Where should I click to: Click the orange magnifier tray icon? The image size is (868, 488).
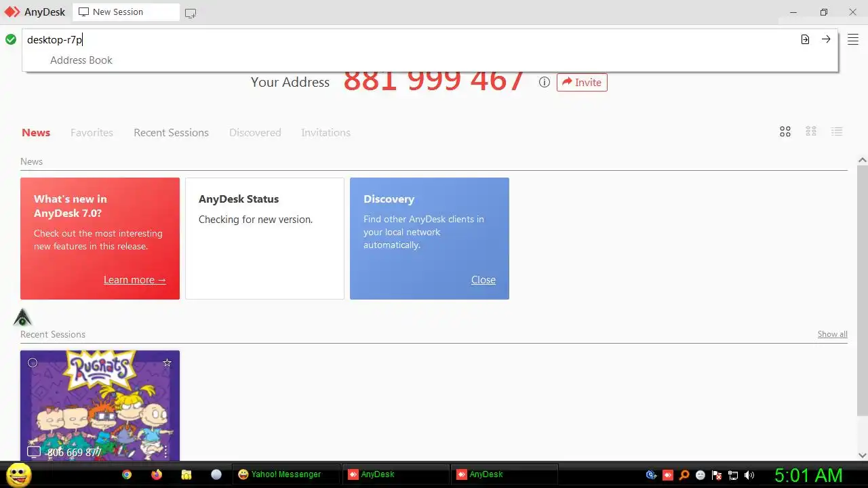[x=684, y=475]
